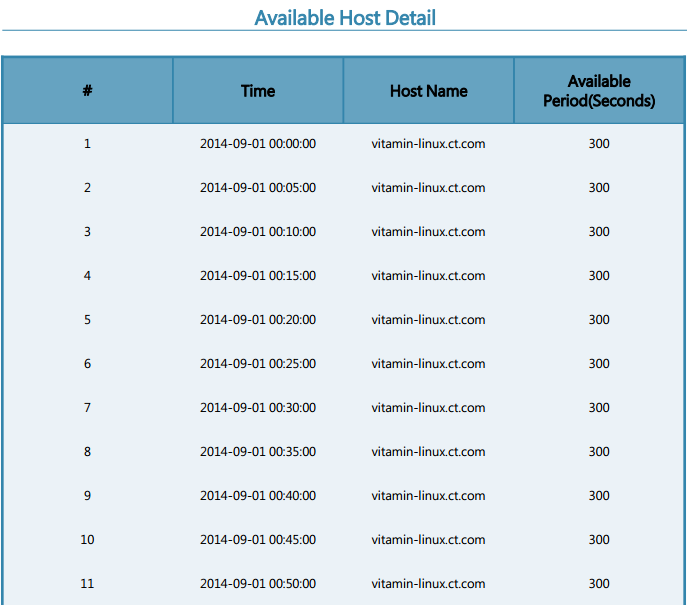Click time 2014-09-01 00:50:00
687x605 pixels.
258,584
